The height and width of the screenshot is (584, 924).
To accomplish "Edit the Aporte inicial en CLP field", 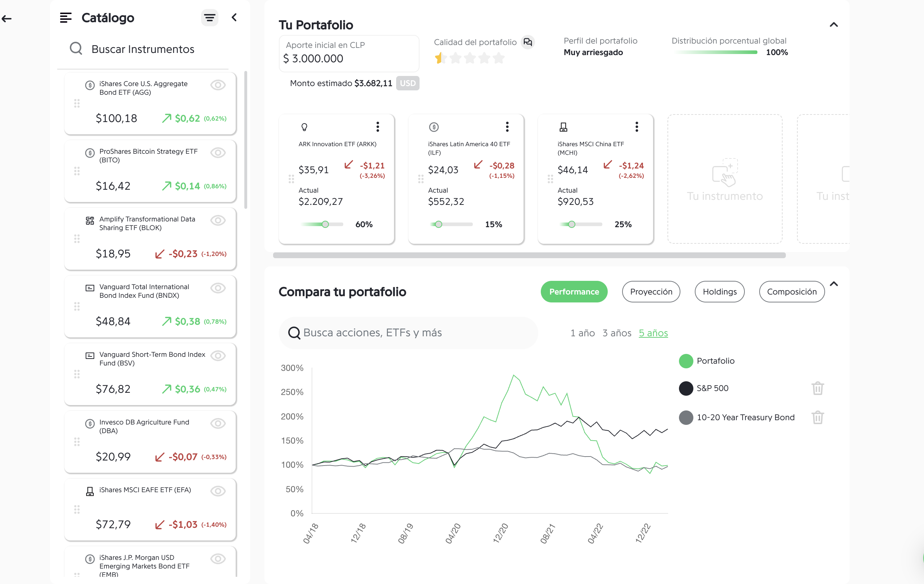I will (x=349, y=53).
